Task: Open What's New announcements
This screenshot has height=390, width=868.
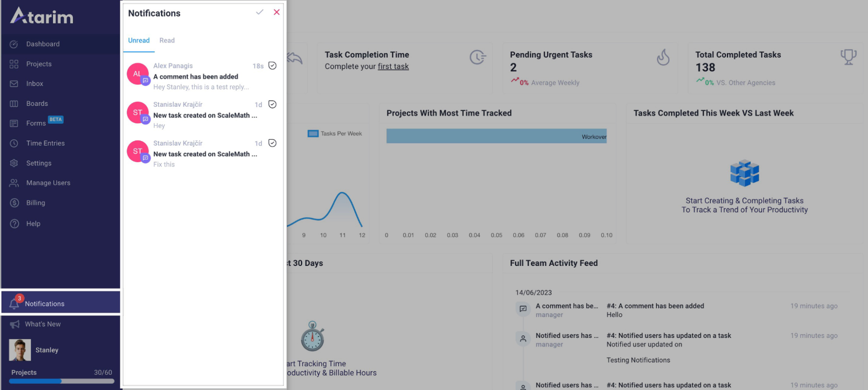Action: point(42,324)
